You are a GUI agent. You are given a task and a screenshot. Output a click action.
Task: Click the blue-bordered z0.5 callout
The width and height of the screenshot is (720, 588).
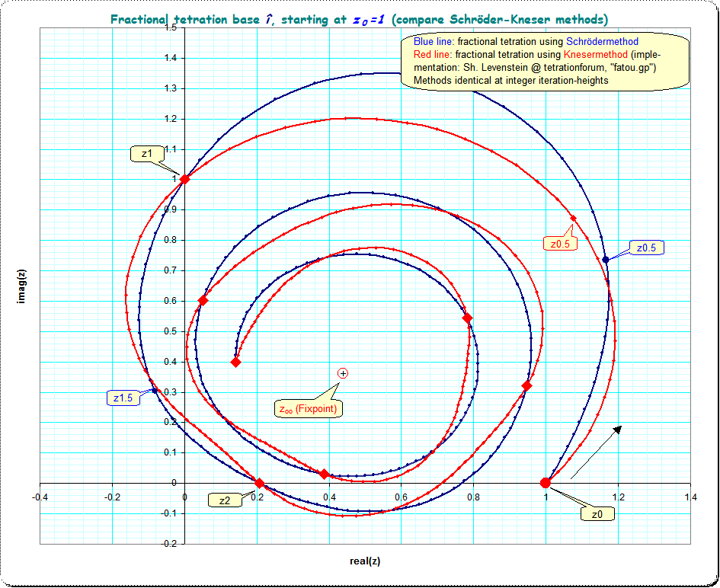(646, 248)
